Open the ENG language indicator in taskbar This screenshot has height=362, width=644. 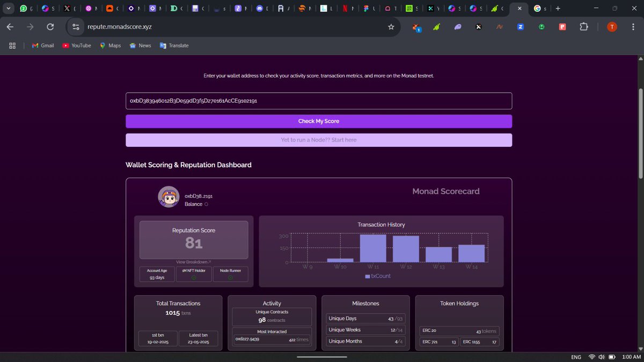pos(576,357)
